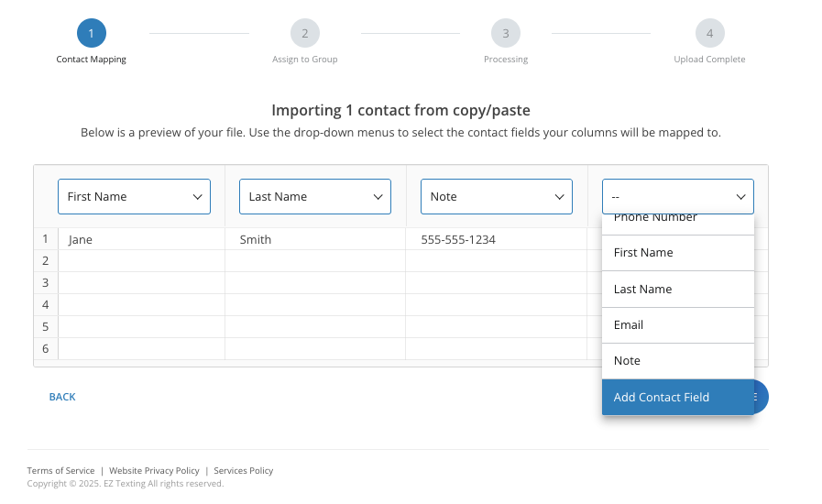Viewport: 822px width, 504px height.
Task: Choose Note in the dropdown list
Action: (678, 361)
